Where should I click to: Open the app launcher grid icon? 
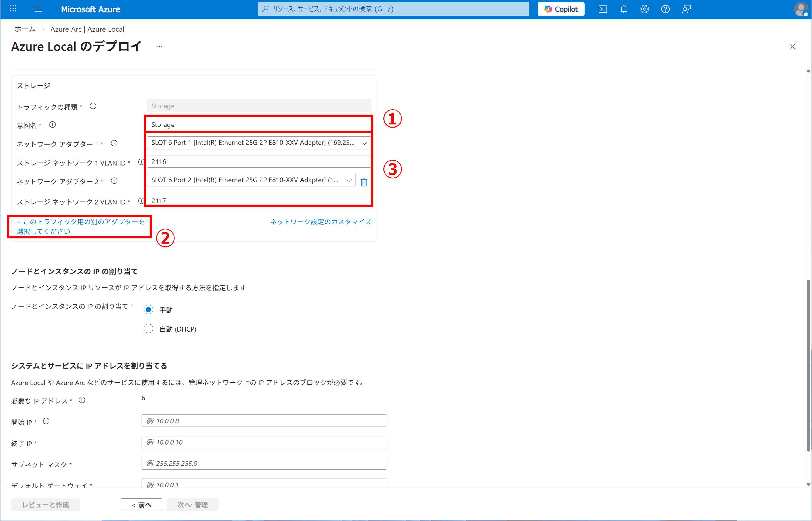pyautogui.click(x=13, y=9)
